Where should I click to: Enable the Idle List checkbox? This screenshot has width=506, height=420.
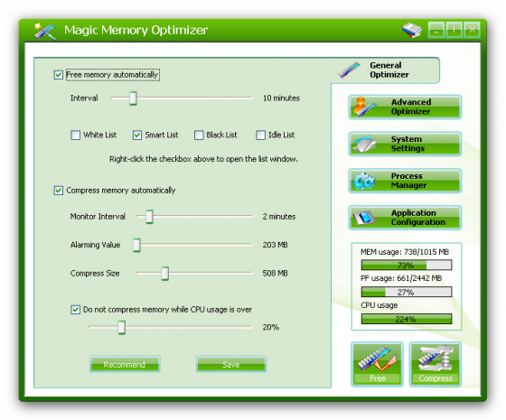click(260, 135)
